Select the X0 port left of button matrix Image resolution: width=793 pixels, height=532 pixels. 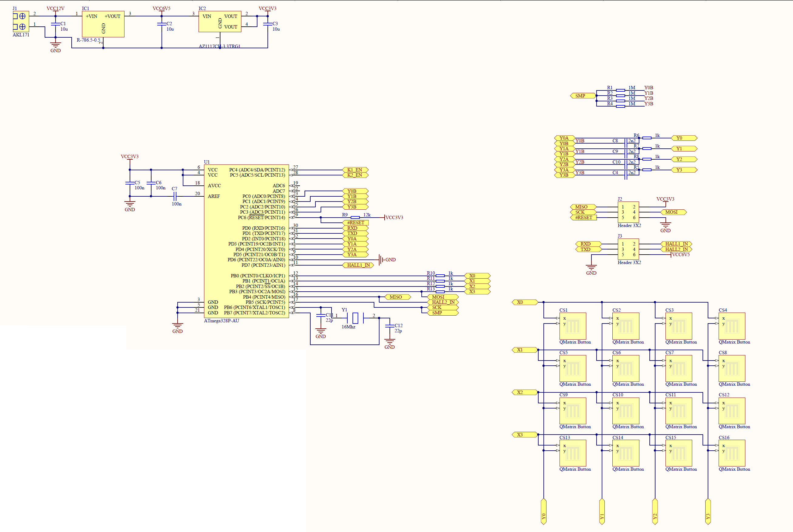[x=524, y=302]
